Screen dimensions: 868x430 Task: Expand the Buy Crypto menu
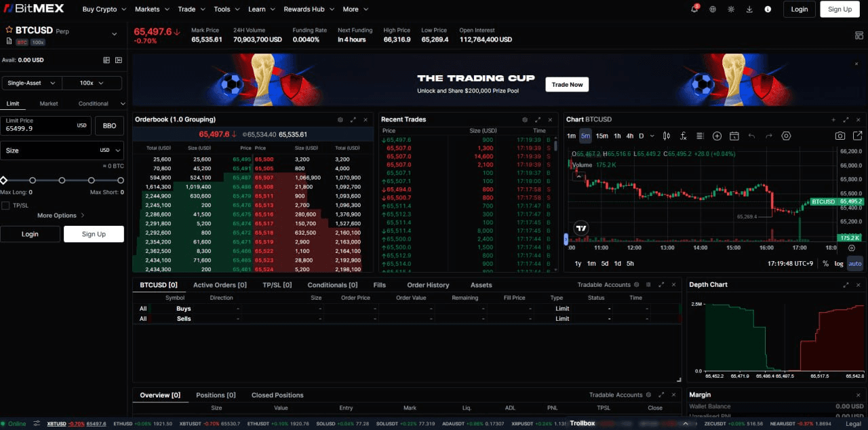(104, 9)
